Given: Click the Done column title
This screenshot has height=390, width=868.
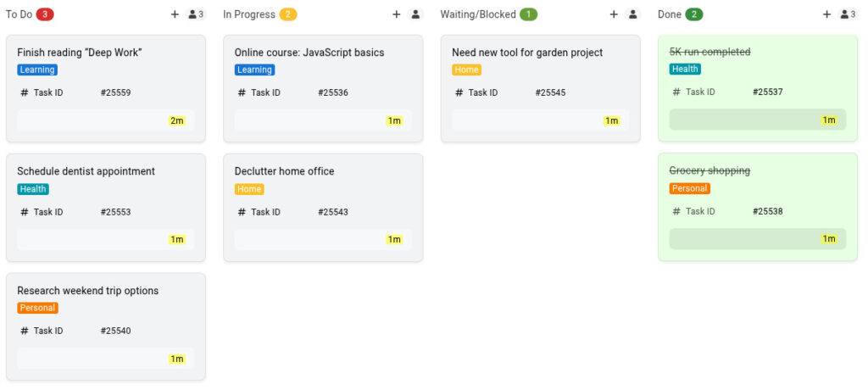Looking at the screenshot, I should pos(670,14).
